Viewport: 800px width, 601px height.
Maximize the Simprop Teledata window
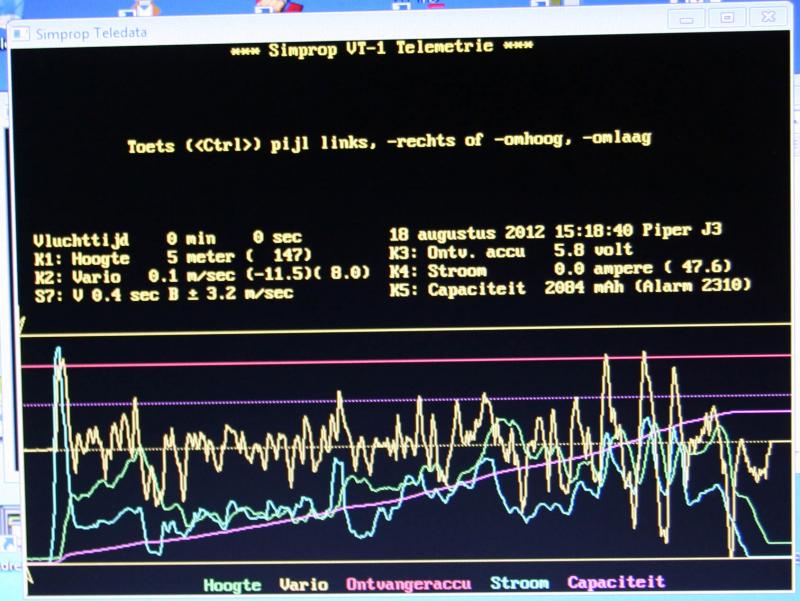tap(727, 18)
